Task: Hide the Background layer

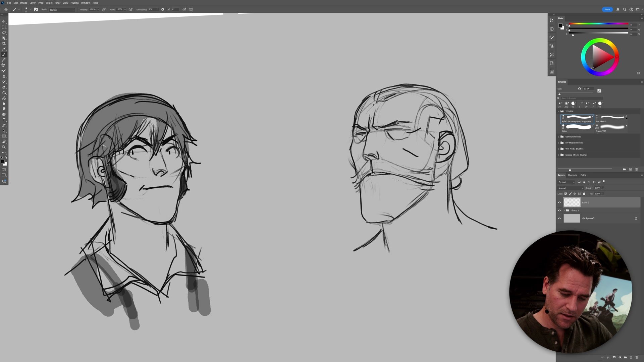Action: pyautogui.click(x=559, y=219)
